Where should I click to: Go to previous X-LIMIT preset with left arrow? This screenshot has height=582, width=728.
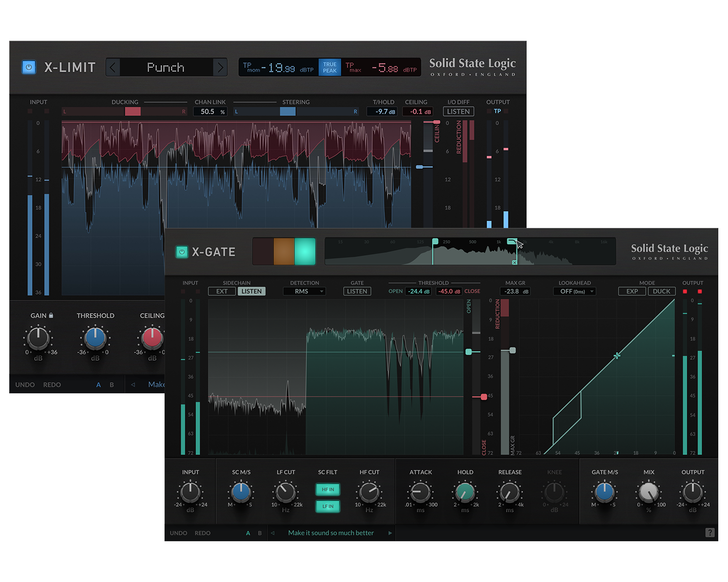113,67
